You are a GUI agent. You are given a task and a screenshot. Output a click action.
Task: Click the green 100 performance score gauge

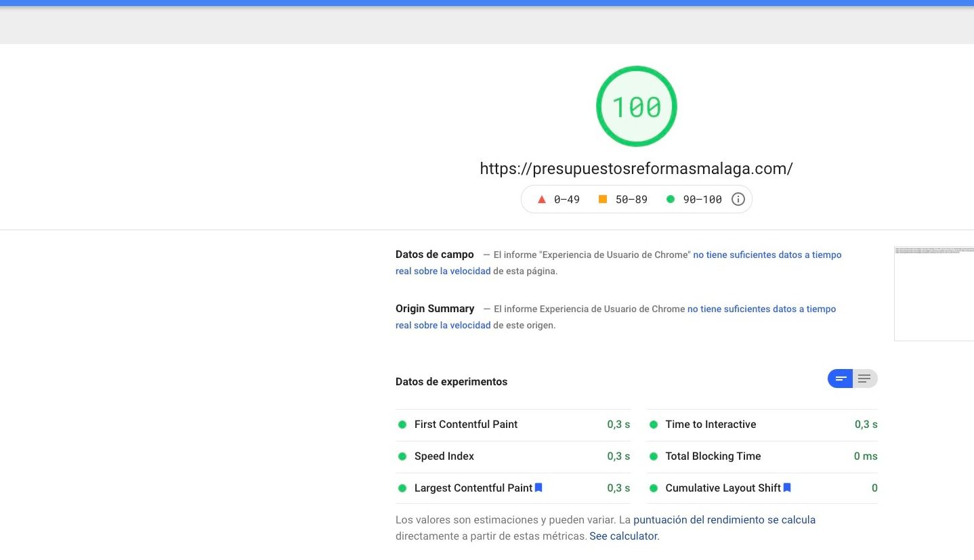tap(637, 106)
